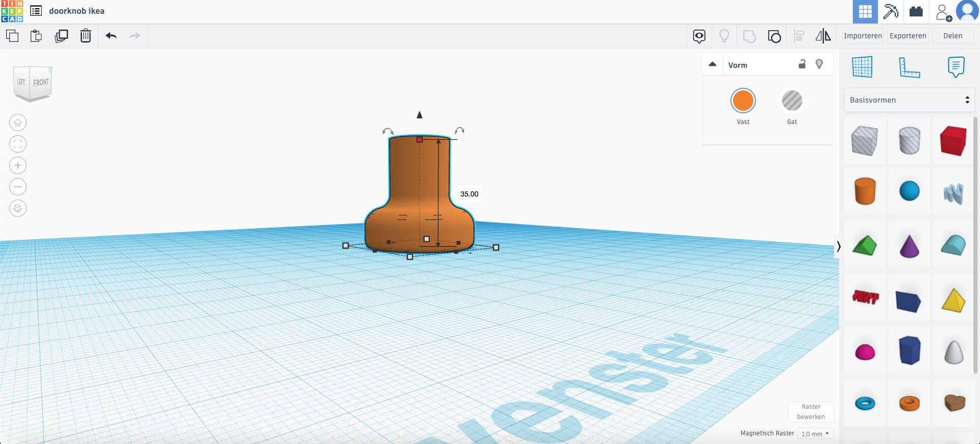Zoom out of the workplane
This screenshot has width=980, height=444.
click(18, 187)
